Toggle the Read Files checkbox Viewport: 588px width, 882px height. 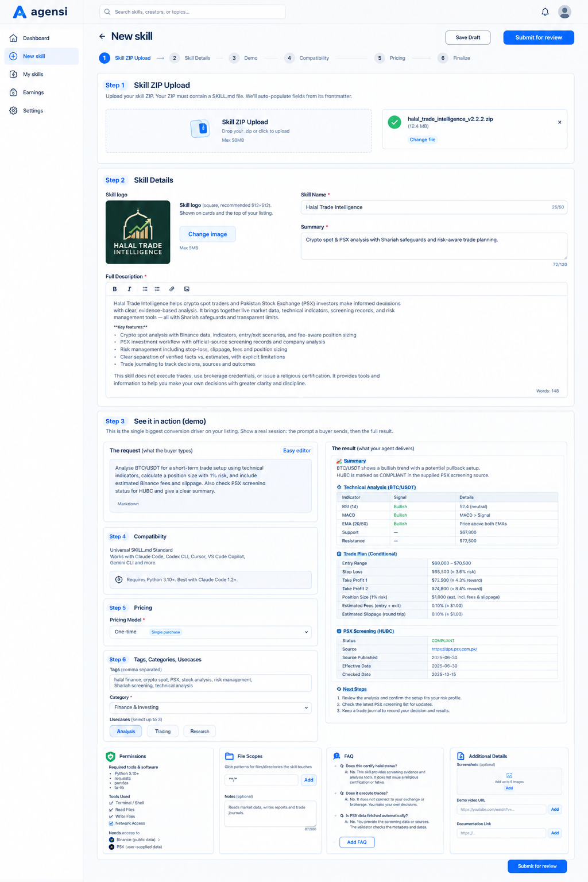[x=111, y=810]
